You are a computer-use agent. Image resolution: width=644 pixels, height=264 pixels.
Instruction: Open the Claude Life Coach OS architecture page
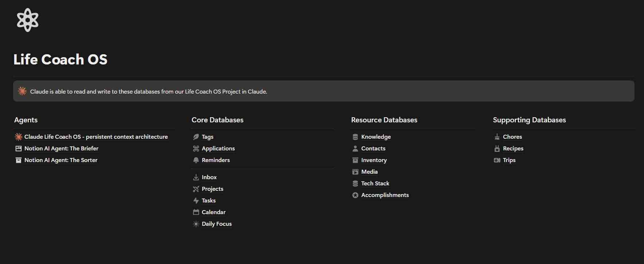pyautogui.click(x=96, y=137)
